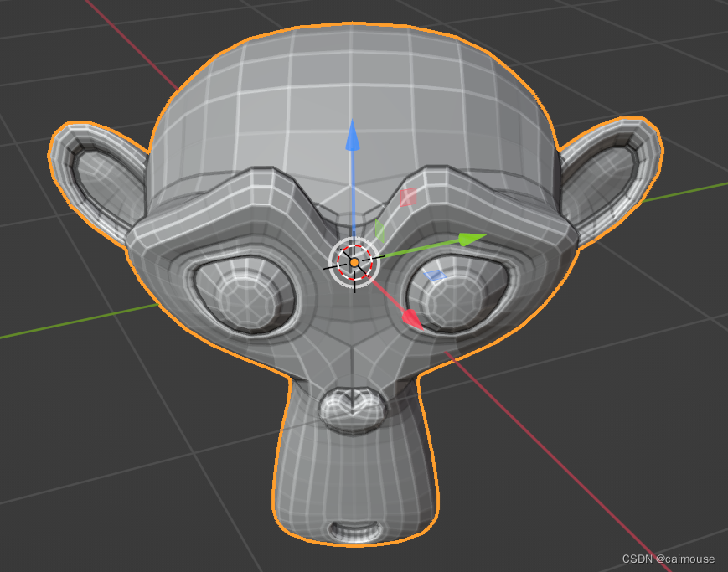
Task: Click the blue plane handle of the gizmo
Action: point(435,276)
